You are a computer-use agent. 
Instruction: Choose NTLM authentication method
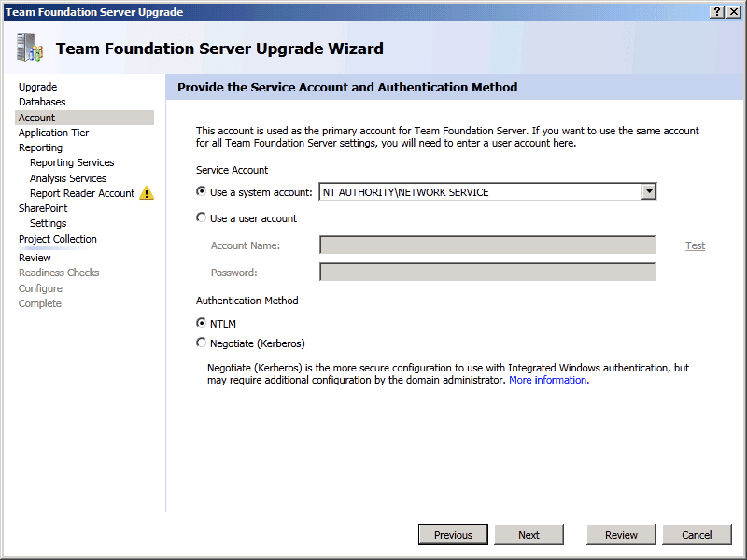[x=202, y=323]
